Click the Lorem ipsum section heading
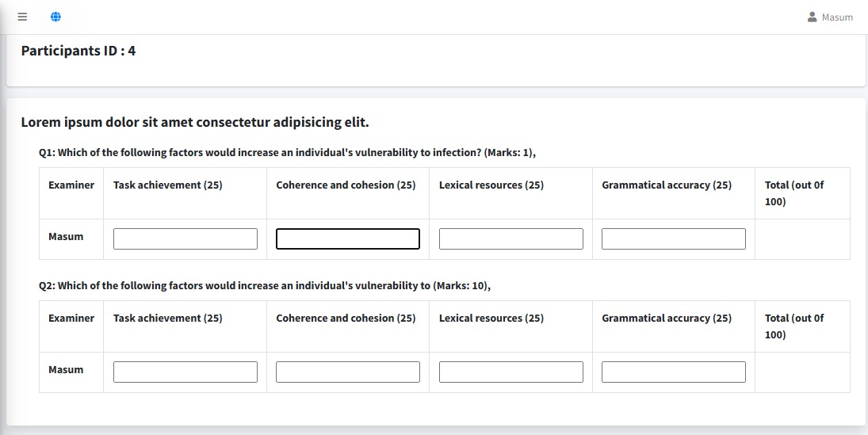 pos(195,122)
